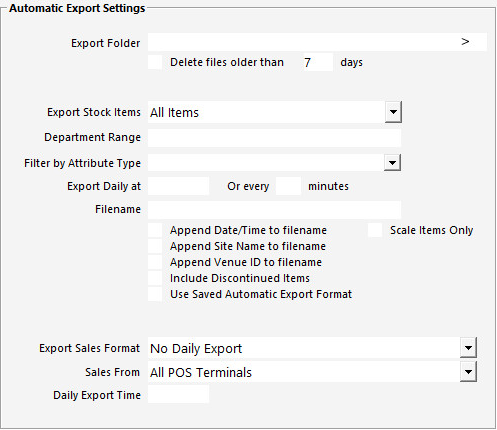
Task: Select the All Items combo box text
Action: coord(174,113)
